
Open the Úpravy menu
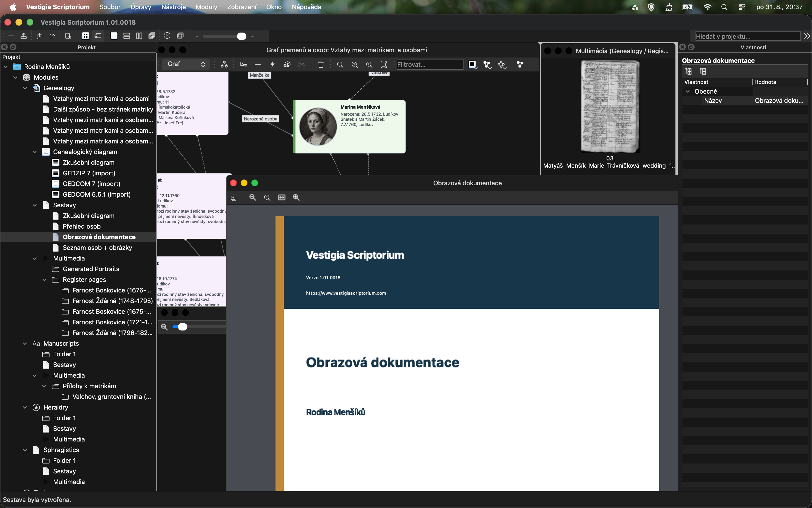pos(141,7)
